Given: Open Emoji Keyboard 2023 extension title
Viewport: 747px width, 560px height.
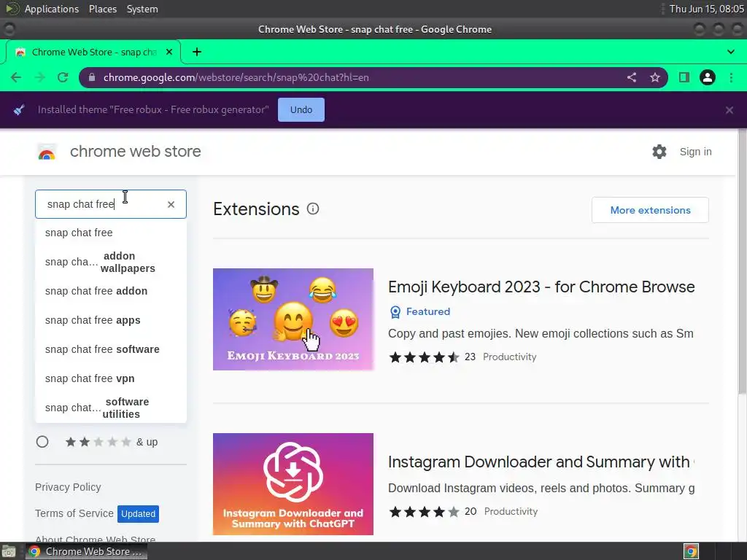Looking at the screenshot, I should [x=541, y=287].
